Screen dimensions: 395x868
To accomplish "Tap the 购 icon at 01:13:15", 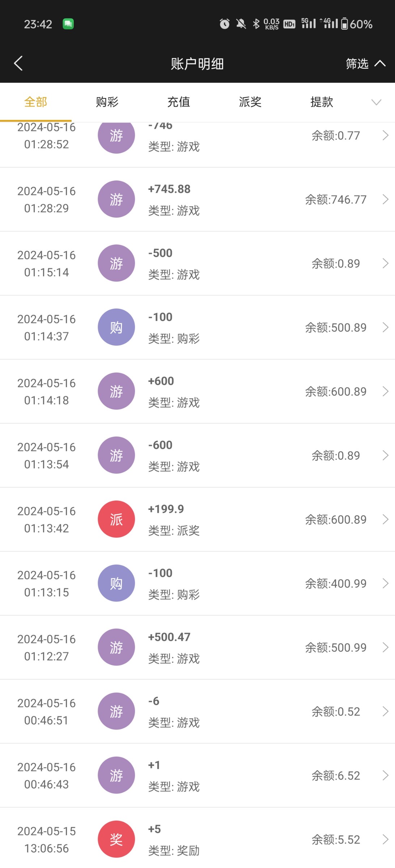I will coord(116,583).
